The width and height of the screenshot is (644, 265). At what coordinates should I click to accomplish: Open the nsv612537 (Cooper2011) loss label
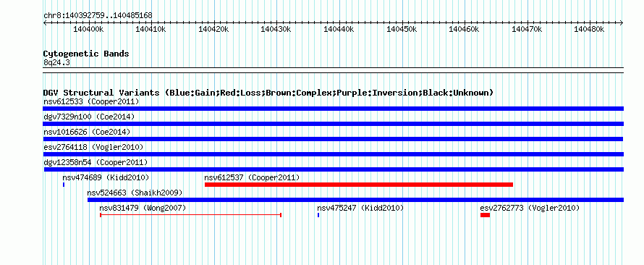[252, 177]
